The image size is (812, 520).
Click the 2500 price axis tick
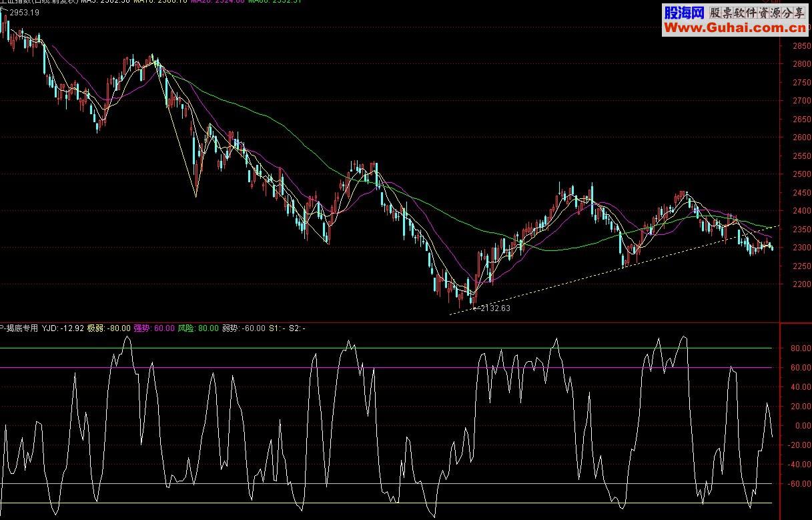click(x=801, y=174)
